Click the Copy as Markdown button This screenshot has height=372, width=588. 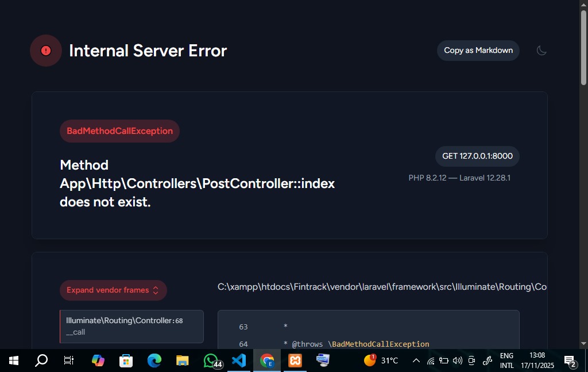[x=478, y=50]
